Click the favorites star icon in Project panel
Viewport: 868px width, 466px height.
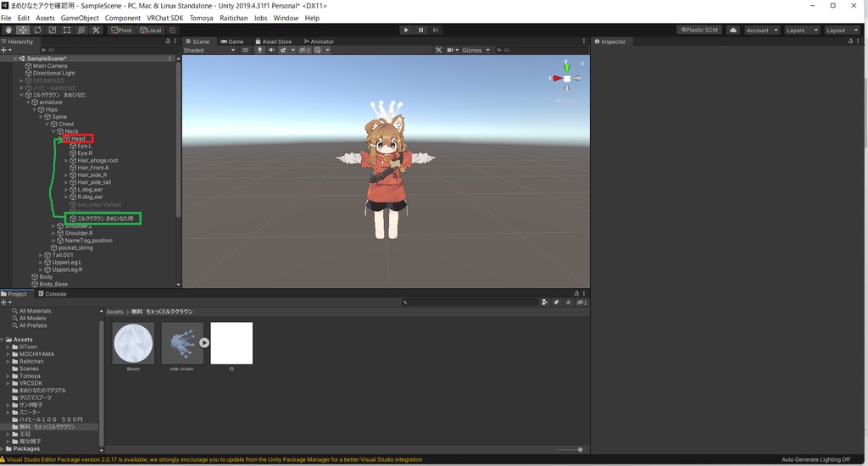tap(568, 302)
